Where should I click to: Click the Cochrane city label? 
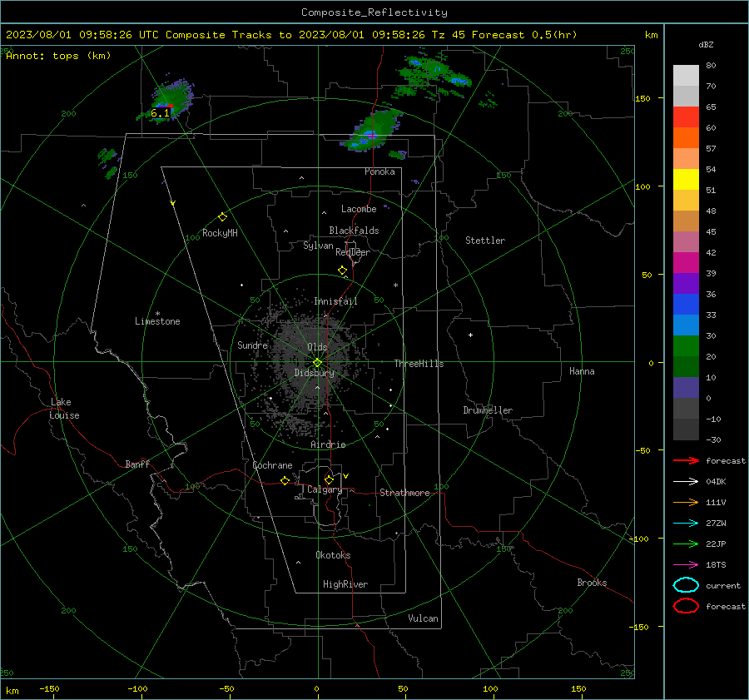(272, 465)
